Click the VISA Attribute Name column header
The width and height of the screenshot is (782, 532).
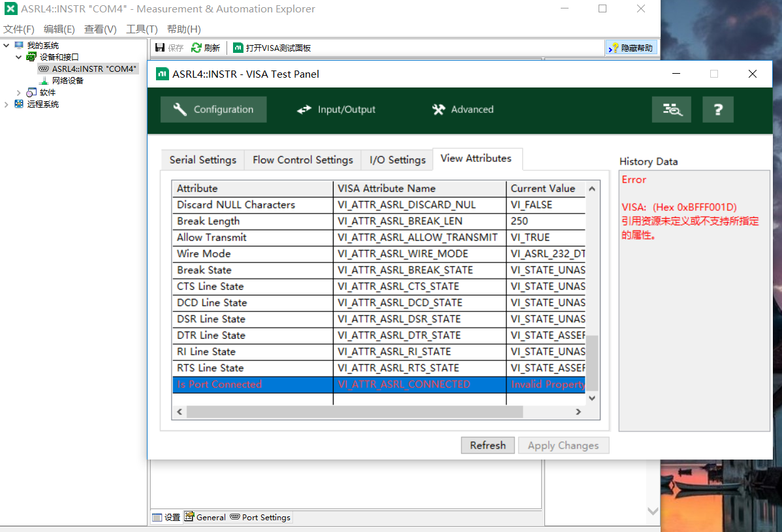420,189
